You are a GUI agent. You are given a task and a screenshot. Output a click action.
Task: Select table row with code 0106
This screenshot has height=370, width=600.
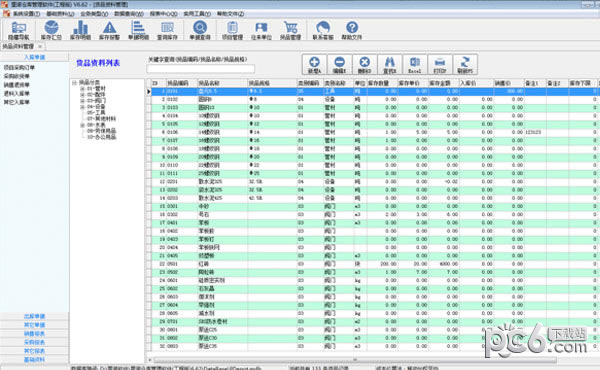[x=373, y=132]
